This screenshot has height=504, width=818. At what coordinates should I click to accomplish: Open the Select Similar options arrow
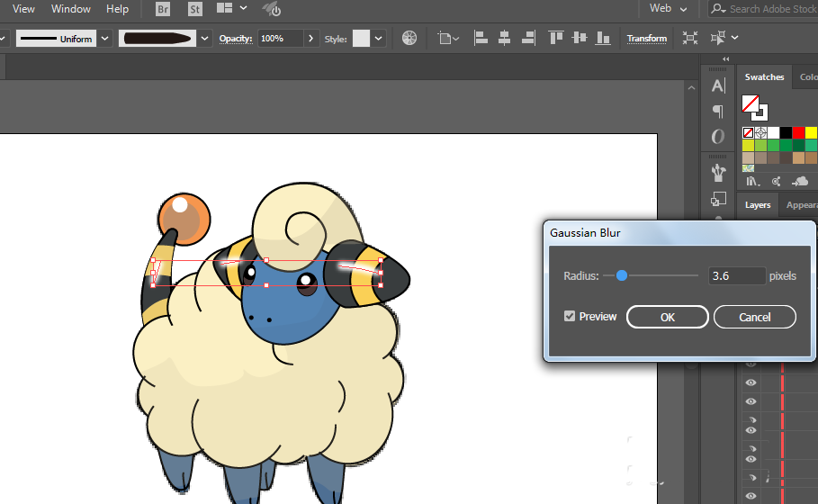point(735,38)
